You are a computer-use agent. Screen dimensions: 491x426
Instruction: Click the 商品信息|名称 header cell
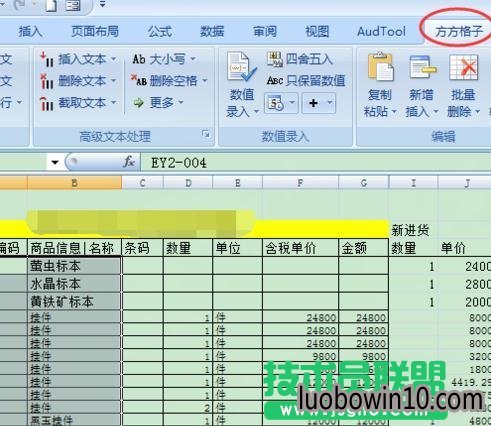tap(75, 248)
